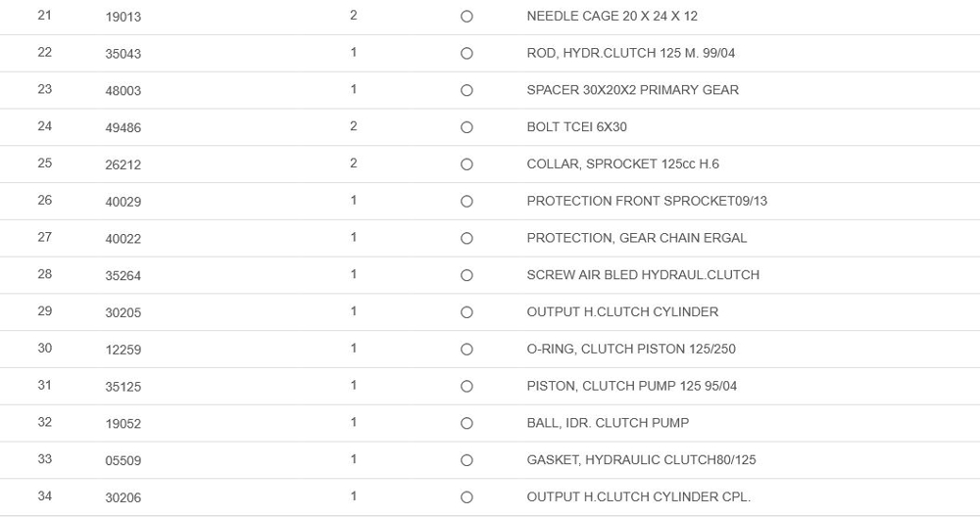Select radio for PROTECTION, GEAR CHAIN ERGAL
Viewport: 980px width, 517px height.
466,239
